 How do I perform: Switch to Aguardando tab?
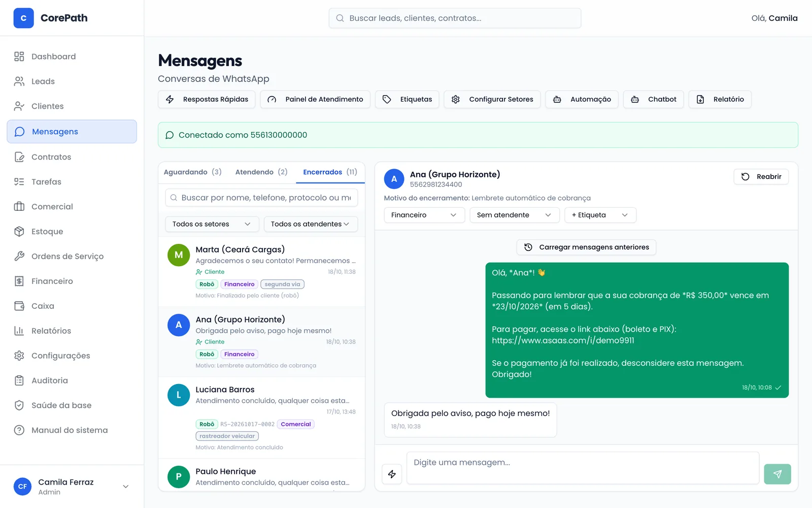pos(192,172)
